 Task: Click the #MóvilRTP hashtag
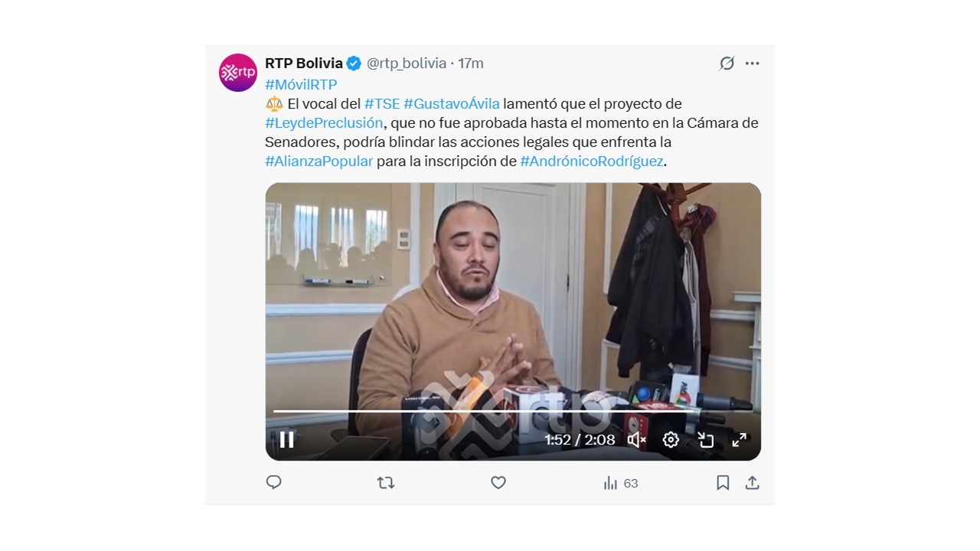coord(301,84)
